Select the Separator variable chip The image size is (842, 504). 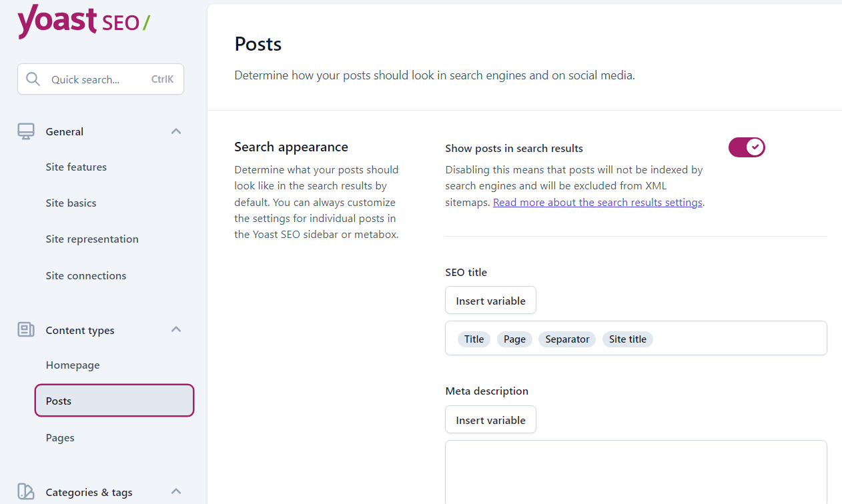point(566,339)
